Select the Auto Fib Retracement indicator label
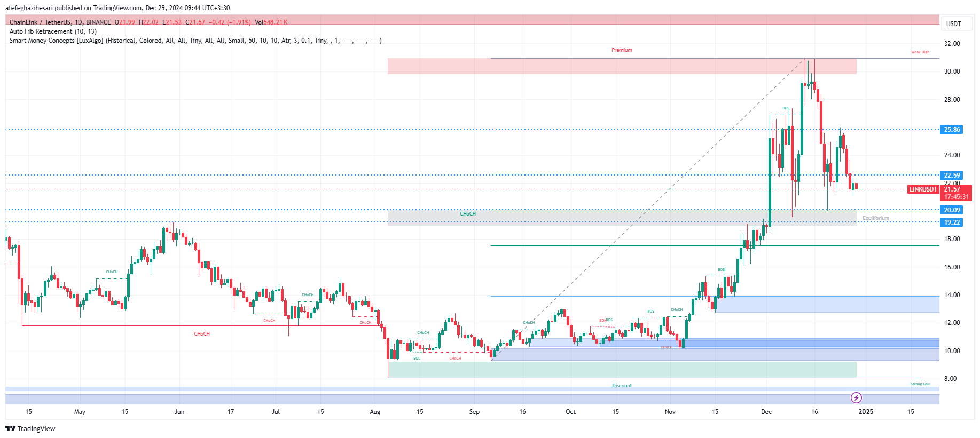980x438 pixels. pyautogui.click(x=53, y=31)
